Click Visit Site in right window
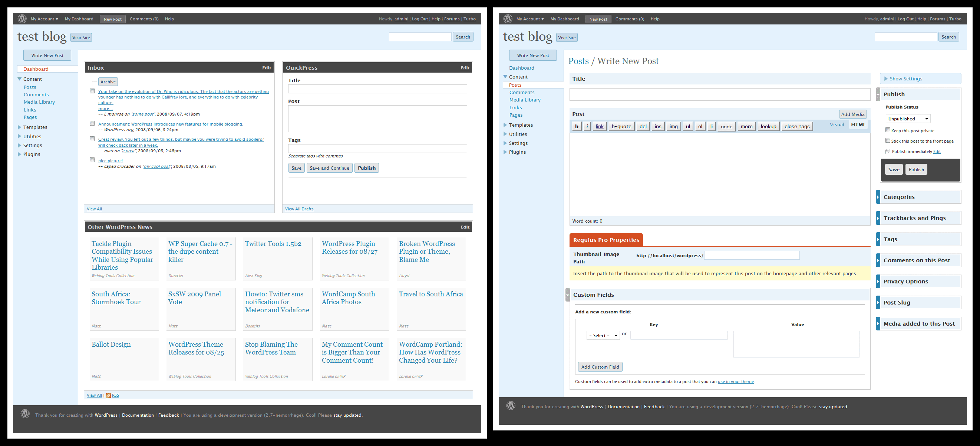 coord(567,37)
